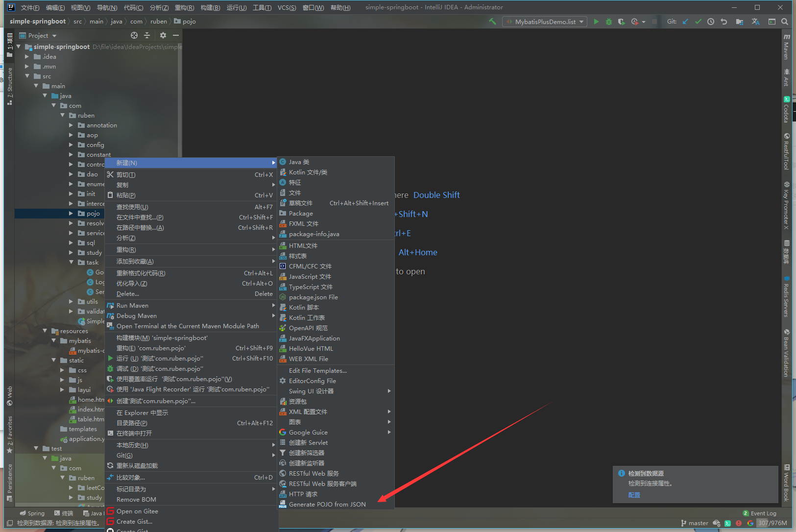This screenshot has height=532, width=796.
Task: Select Generate POJO from JSON
Action: (327, 505)
